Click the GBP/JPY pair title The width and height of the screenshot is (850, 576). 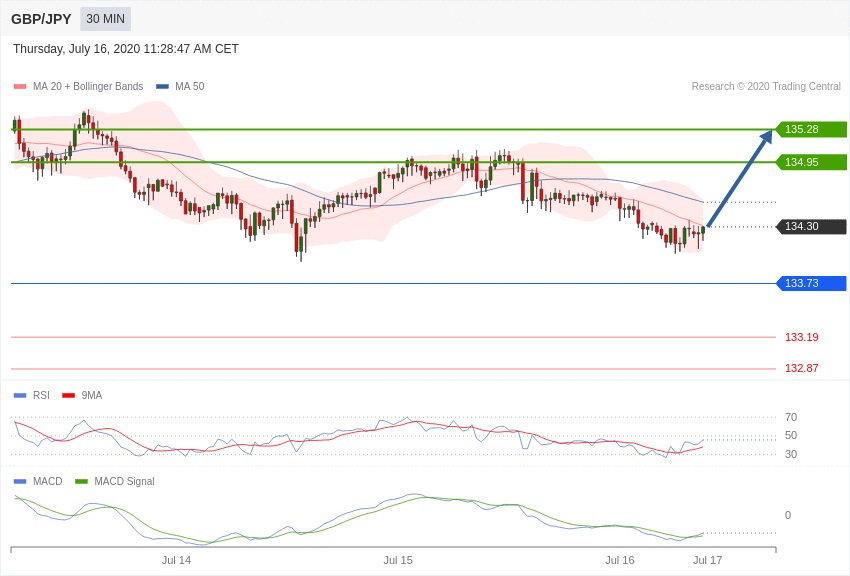click(41, 19)
